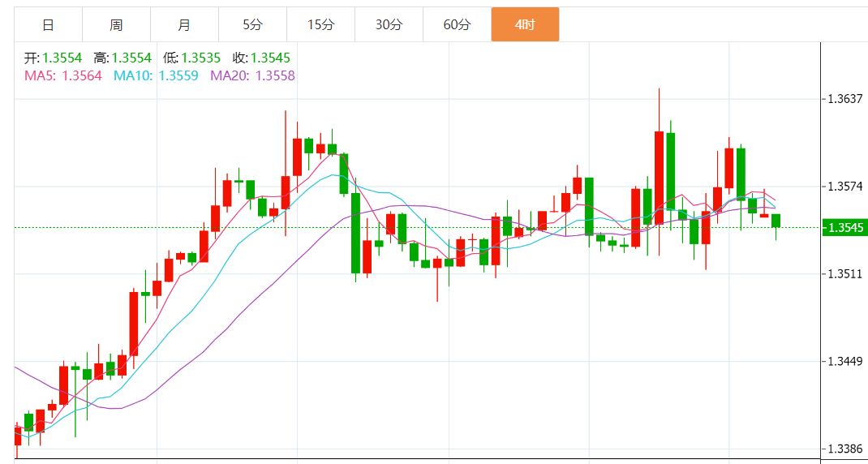This screenshot has height=464, width=868.
Task: Click the highlighted 4时 tab
Action: (x=525, y=24)
